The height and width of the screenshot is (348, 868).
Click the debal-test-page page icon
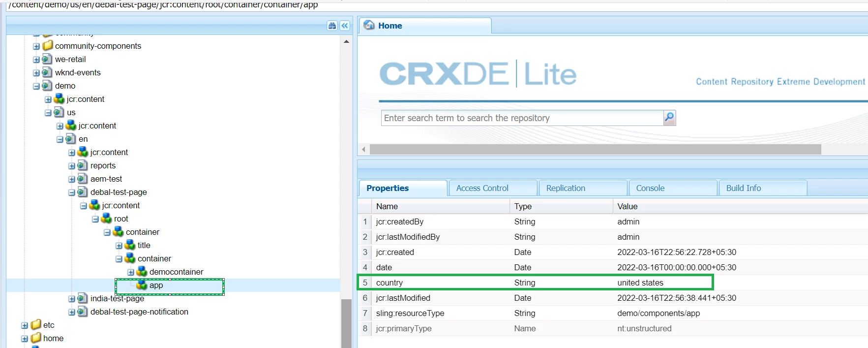(x=83, y=192)
